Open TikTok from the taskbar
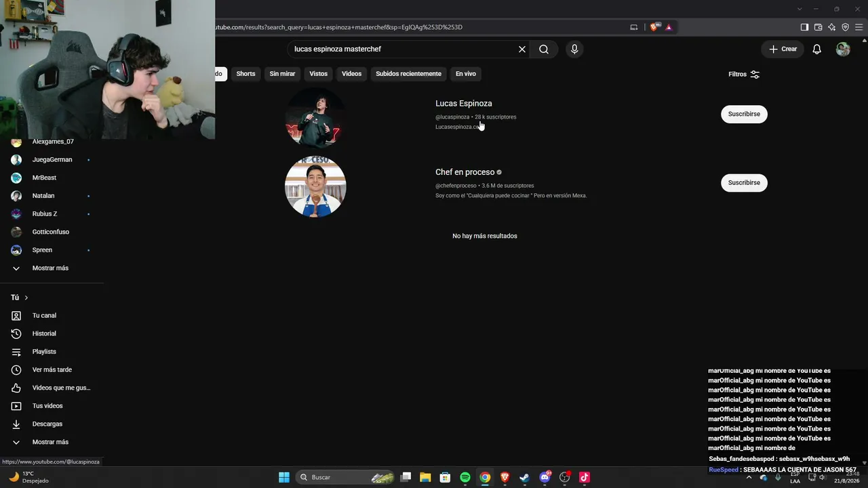Viewport: 868px width, 488px height. [x=585, y=477]
